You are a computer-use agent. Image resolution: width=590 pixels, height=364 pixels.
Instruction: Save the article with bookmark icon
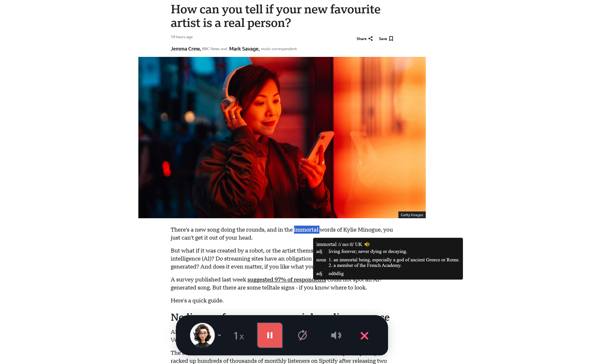(x=386, y=39)
